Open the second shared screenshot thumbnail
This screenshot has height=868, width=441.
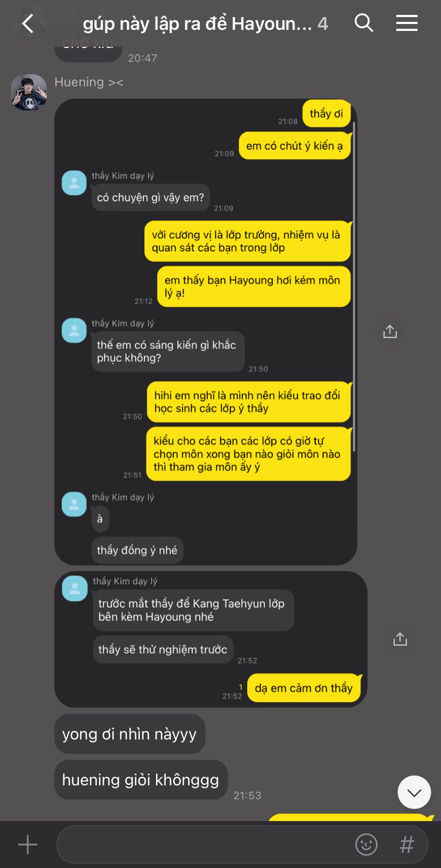211,639
